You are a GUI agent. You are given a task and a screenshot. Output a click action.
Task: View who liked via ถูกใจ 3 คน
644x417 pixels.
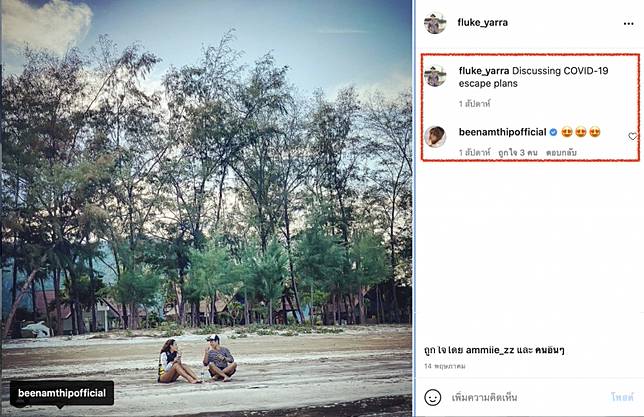pyautogui.click(x=518, y=153)
